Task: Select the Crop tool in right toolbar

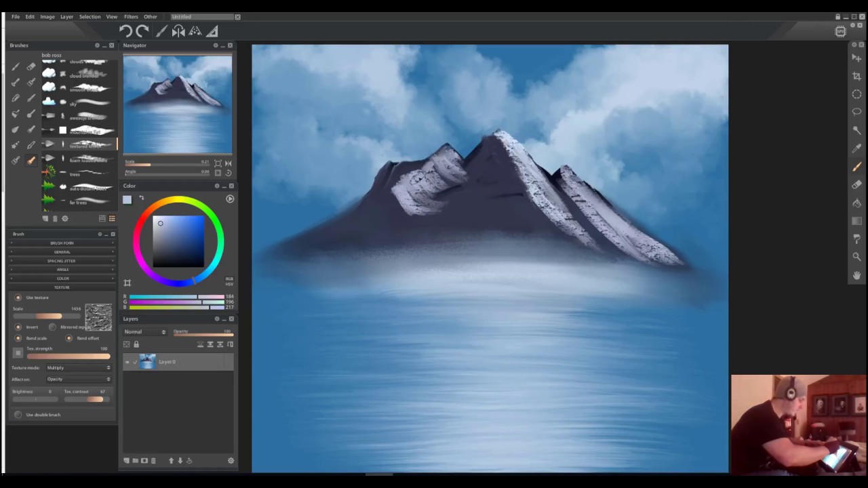Action: (856, 76)
